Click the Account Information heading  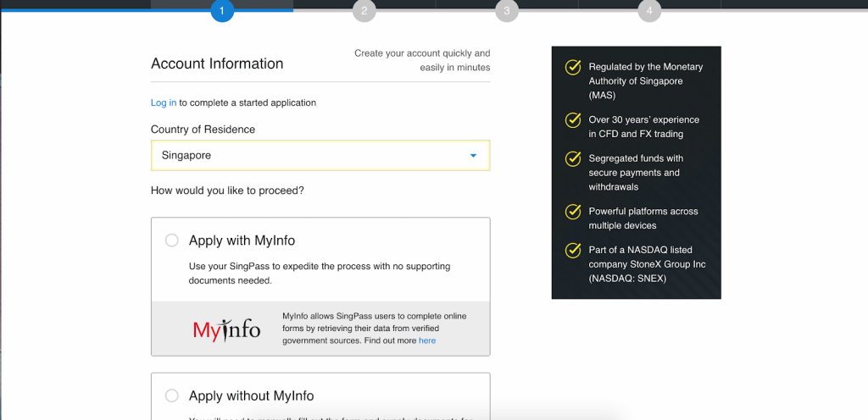click(217, 64)
